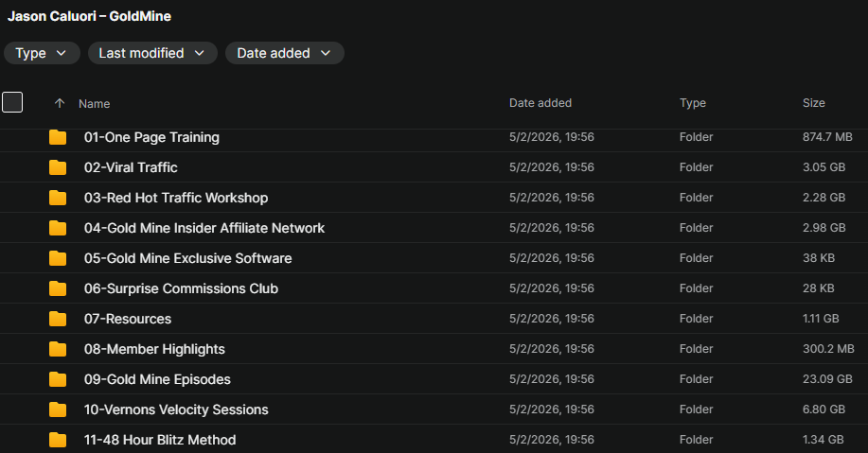Click the 07-Resources folder icon

(x=58, y=319)
